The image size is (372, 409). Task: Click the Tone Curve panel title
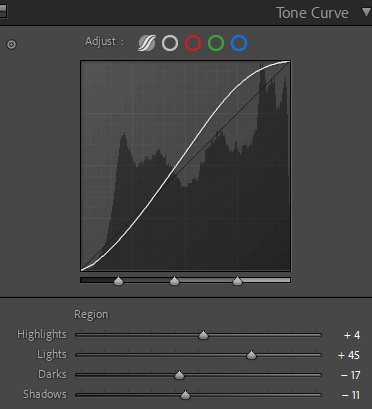point(312,13)
